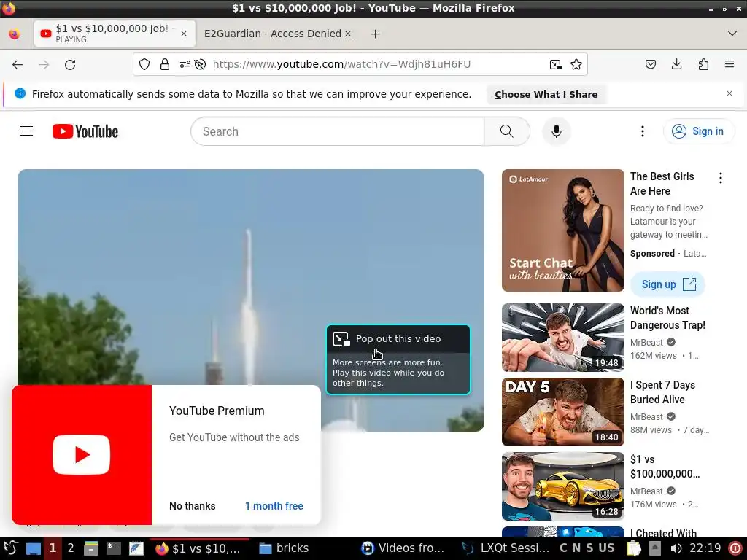Click Pop out this video toggle
747x560 pixels.
click(x=398, y=338)
